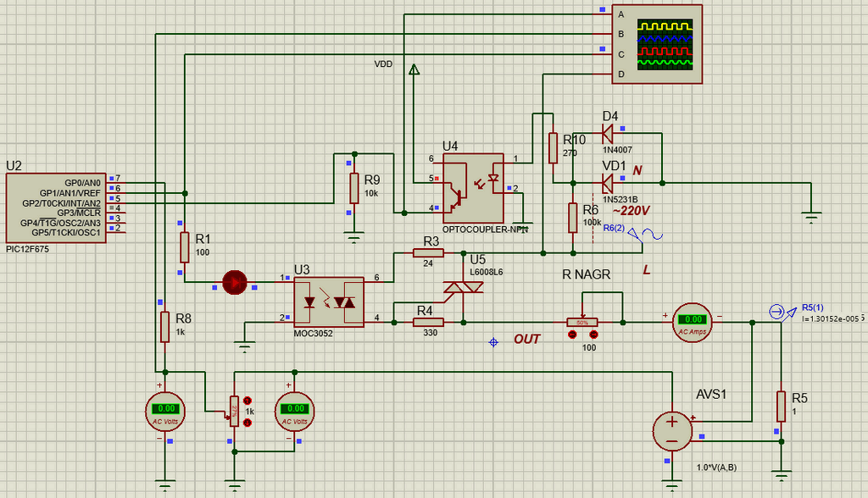The image size is (868, 498).
Task: Click the oscilloscope instrument display
Action: click(665, 44)
